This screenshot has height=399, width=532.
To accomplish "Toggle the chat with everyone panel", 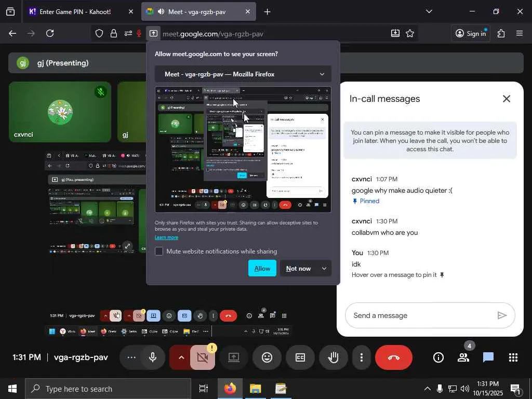I will (488, 357).
